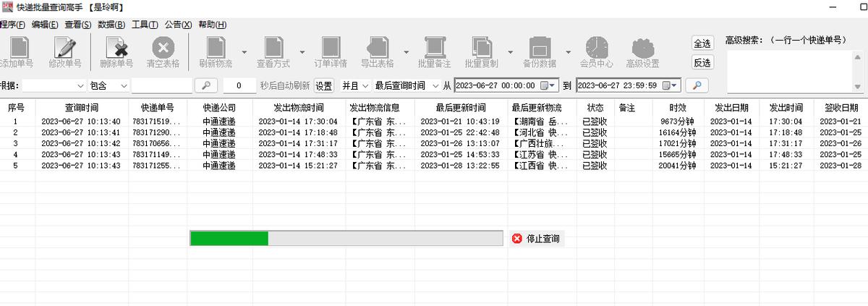Click the auto-refresh seconds field showing 0
The height and width of the screenshot is (306, 868).
[240, 85]
